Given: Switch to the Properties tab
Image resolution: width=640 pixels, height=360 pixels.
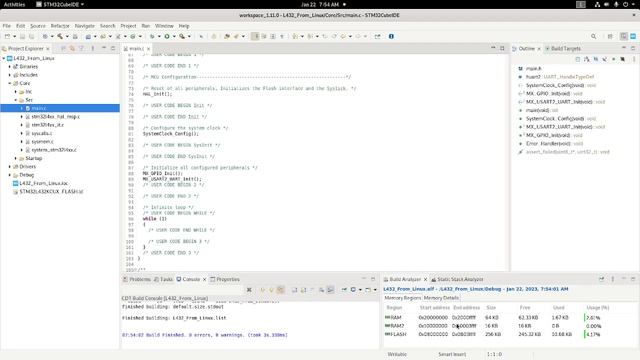Looking at the screenshot, I should tap(225, 279).
